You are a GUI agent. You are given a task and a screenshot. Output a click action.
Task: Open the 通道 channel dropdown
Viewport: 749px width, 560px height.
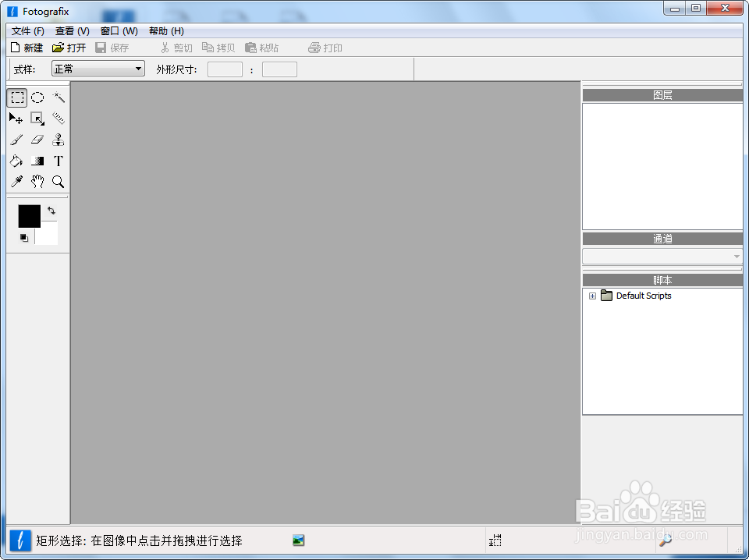[x=662, y=257]
